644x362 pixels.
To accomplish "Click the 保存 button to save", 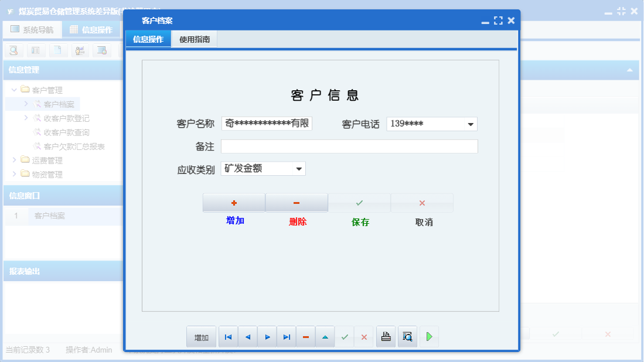I will [359, 203].
